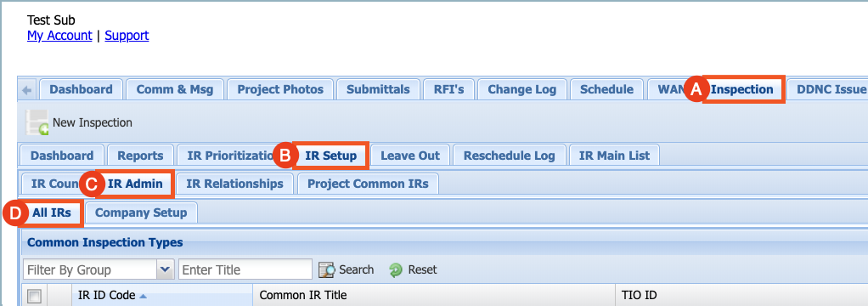This screenshot has width=868, height=306.
Task: Click the IR ID Code sort arrow
Action: (x=144, y=297)
